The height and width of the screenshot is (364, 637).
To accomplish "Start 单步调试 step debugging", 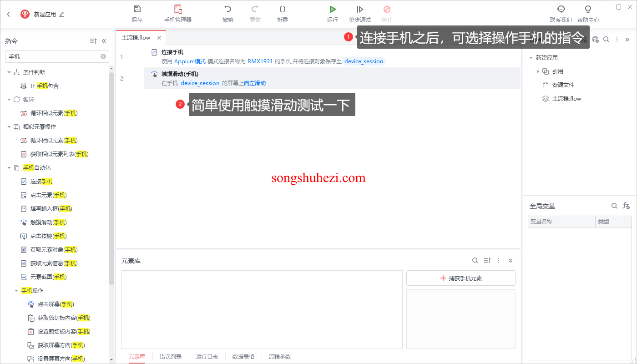I will point(360,14).
